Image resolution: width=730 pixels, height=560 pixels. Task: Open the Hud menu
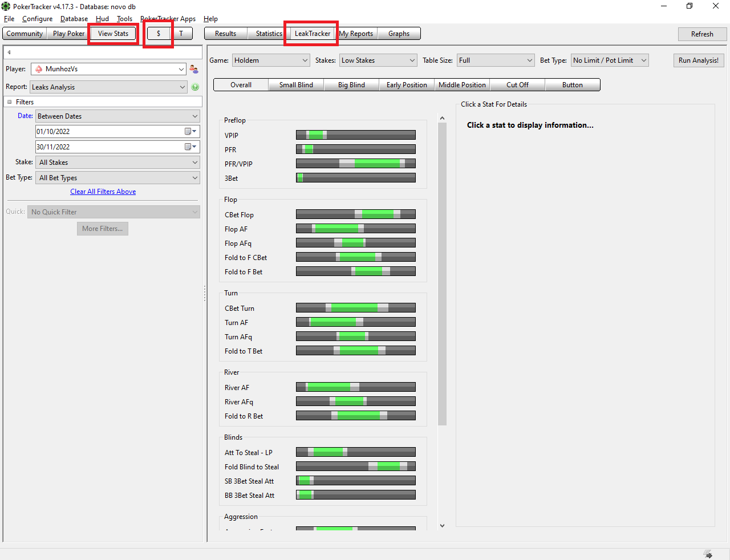[x=103, y=19]
